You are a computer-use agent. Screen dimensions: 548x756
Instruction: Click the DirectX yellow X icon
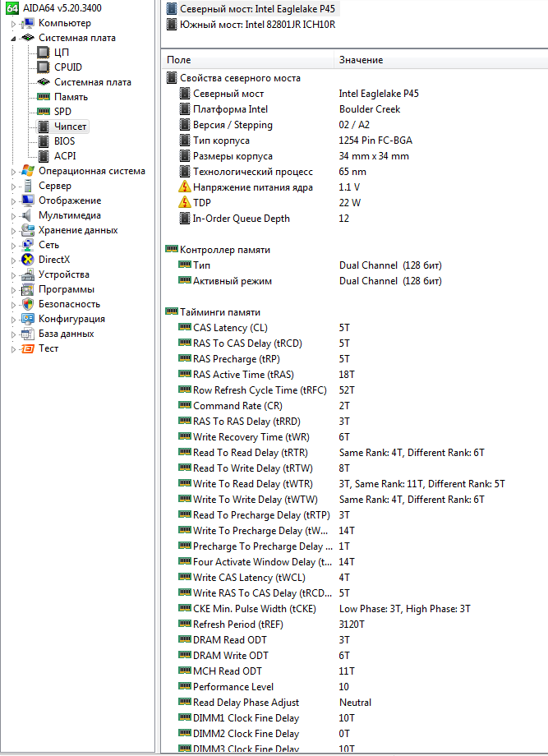pyautogui.click(x=28, y=260)
